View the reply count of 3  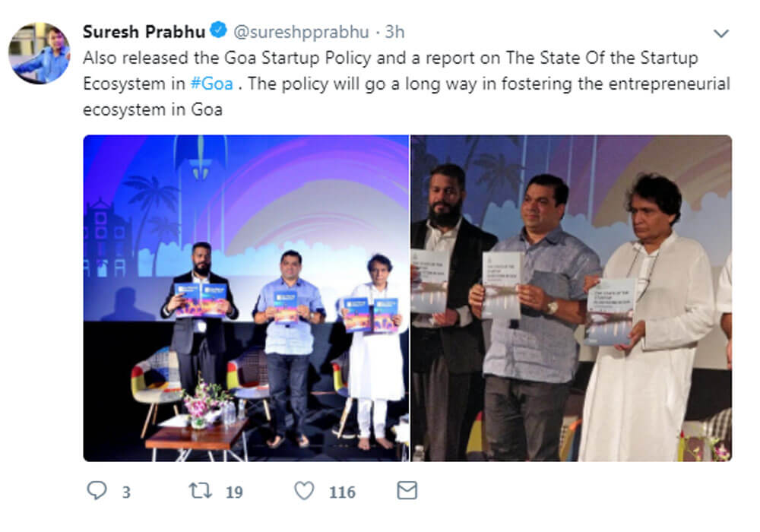126,492
